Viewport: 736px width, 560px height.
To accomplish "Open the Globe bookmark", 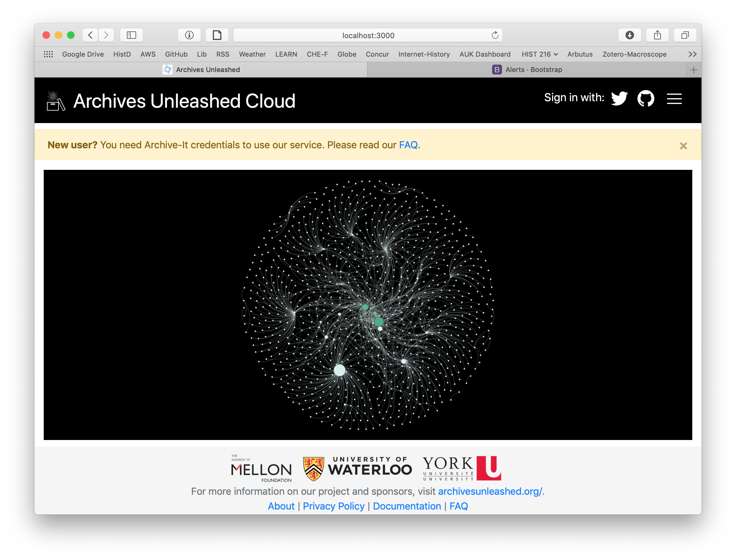I will [x=347, y=54].
